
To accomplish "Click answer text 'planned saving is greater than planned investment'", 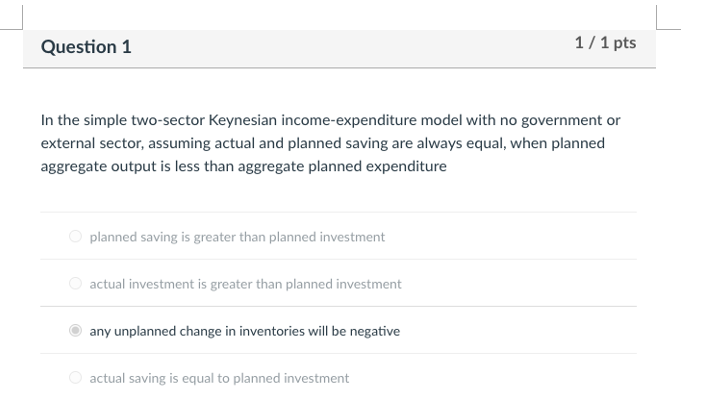I will click(237, 237).
